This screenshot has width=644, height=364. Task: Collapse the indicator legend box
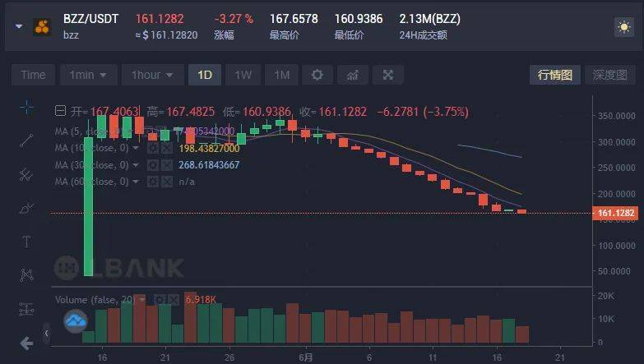(60, 111)
